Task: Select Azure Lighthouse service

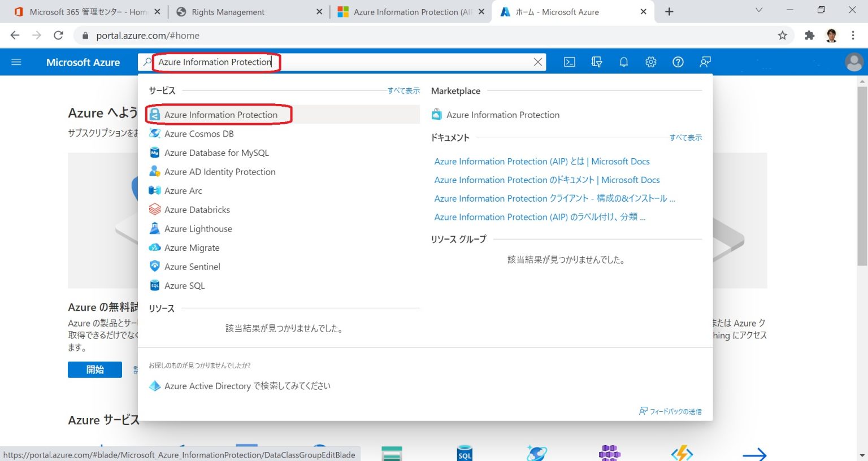Action: 283,229
